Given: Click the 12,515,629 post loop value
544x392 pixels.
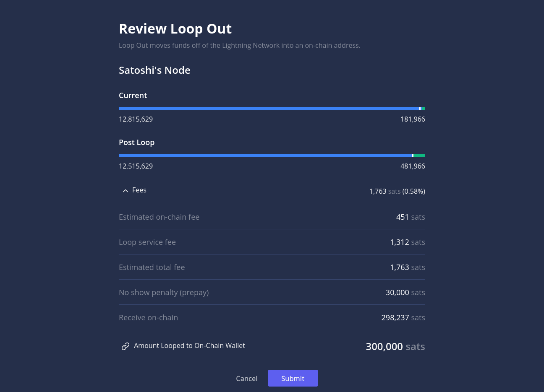Looking at the screenshot, I should pos(136,166).
